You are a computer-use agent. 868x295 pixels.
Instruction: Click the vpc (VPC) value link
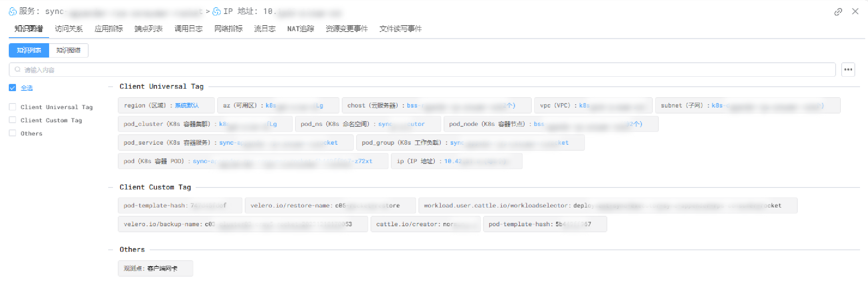point(612,106)
